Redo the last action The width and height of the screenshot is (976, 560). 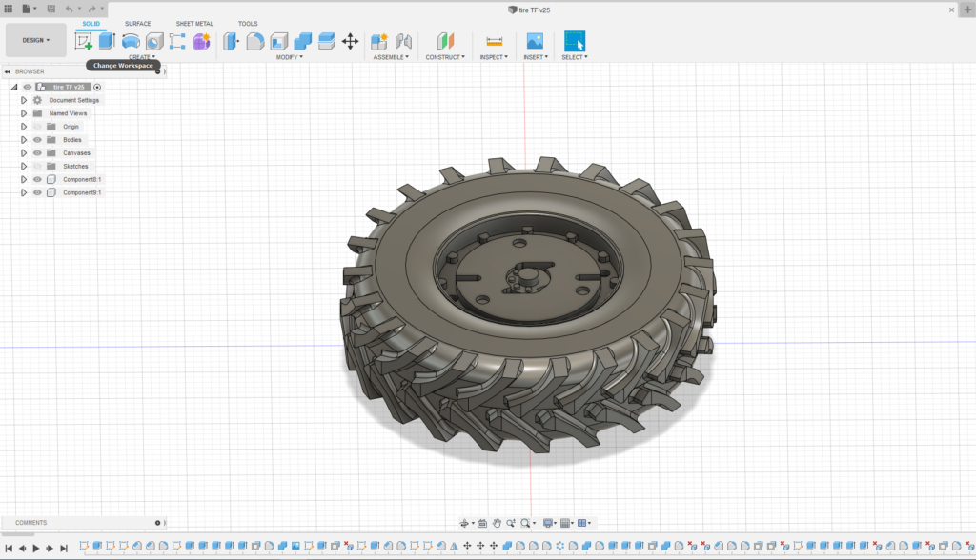click(x=91, y=9)
